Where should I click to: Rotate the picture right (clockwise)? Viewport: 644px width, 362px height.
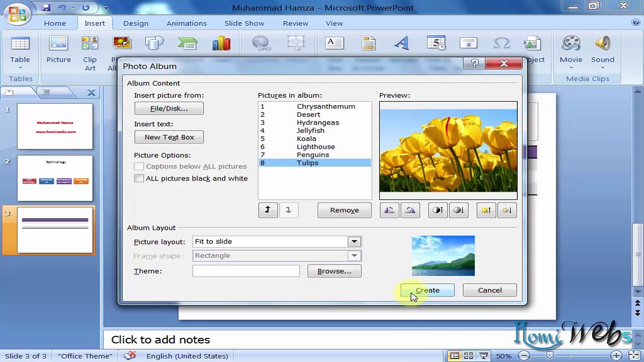tap(410, 210)
